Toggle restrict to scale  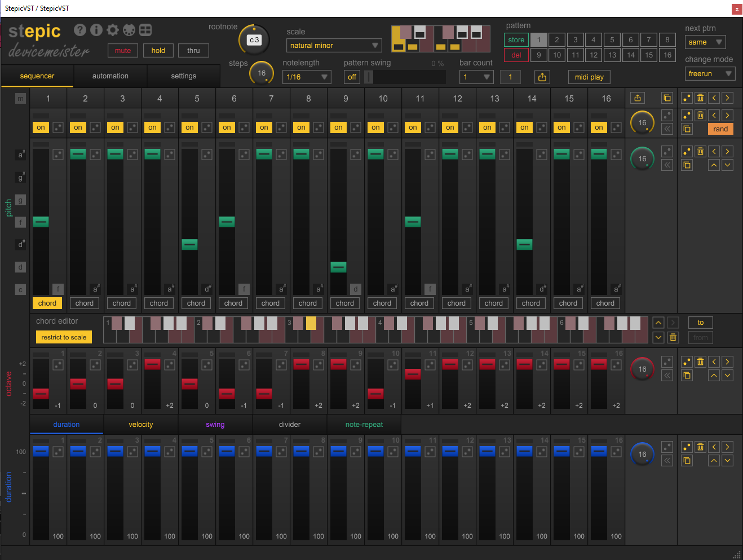click(64, 337)
